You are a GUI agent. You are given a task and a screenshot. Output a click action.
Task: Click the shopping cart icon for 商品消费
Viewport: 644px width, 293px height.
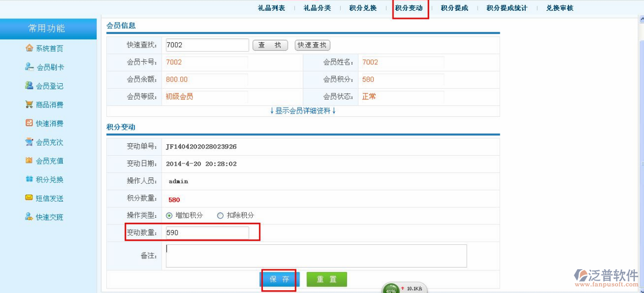pos(29,104)
